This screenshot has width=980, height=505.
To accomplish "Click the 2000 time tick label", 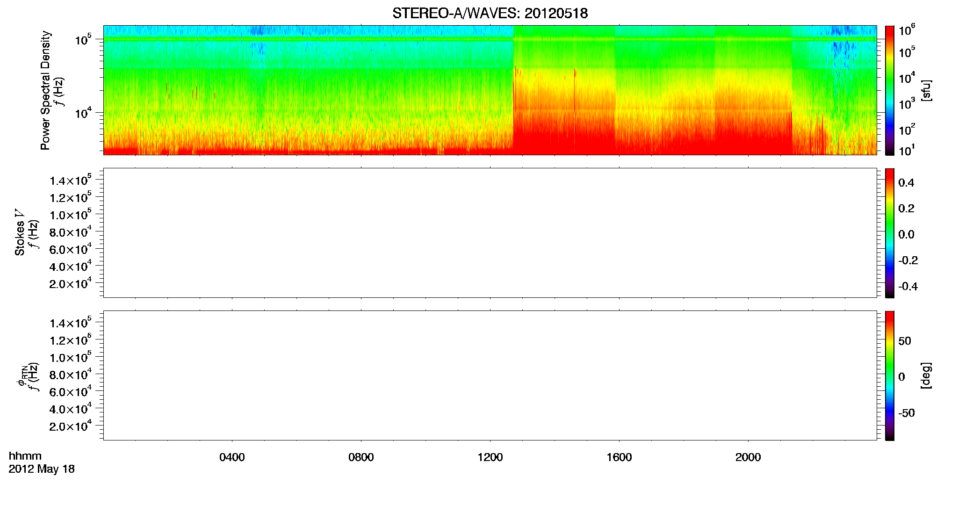I will [x=748, y=457].
